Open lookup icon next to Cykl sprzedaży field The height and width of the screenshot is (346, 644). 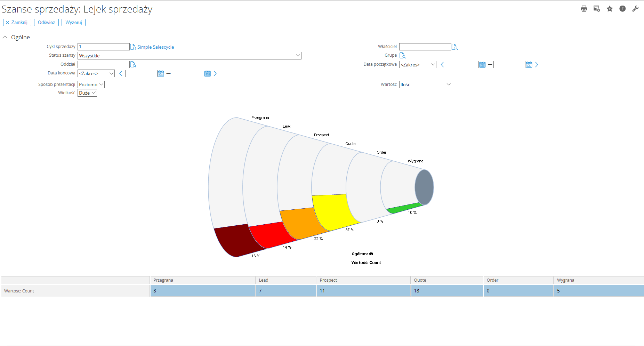click(x=133, y=47)
